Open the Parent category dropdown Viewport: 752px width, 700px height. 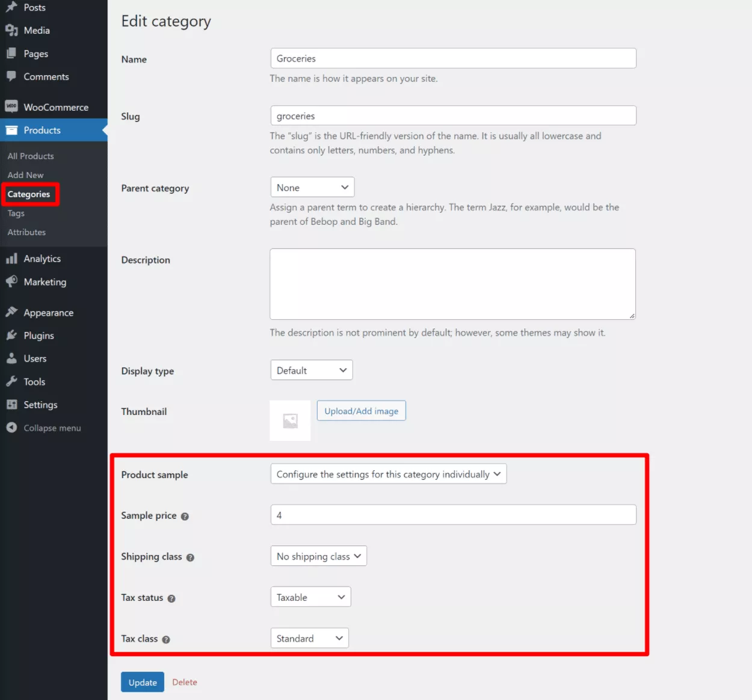pyautogui.click(x=312, y=187)
